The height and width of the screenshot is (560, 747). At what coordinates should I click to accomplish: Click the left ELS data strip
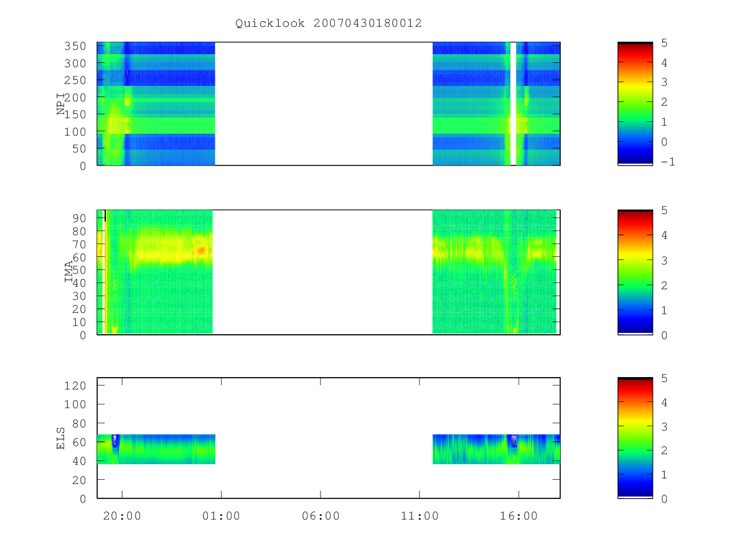[x=156, y=449]
